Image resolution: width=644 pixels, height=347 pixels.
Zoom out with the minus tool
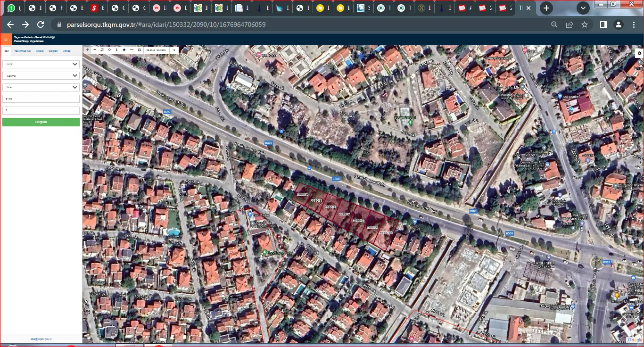click(95, 50)
